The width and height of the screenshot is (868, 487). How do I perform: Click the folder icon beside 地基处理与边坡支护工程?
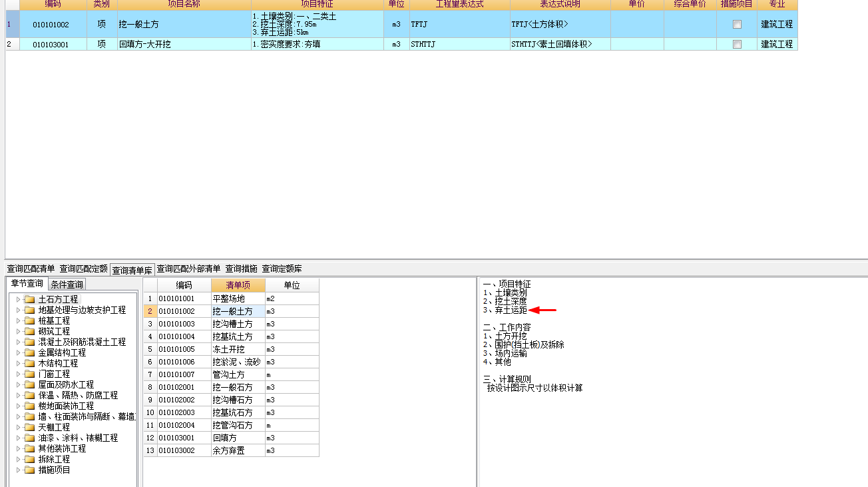(x=29, y=310)
